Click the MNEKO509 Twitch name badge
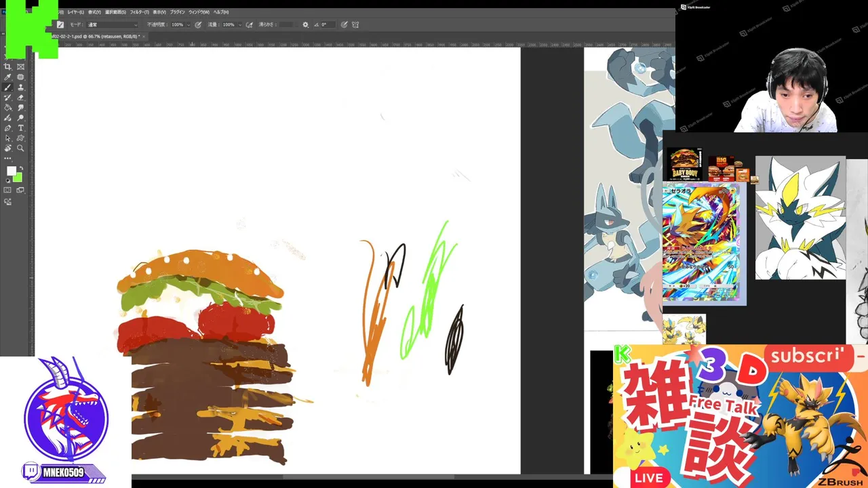The width and height of the screenshot is (868, 488). coord(62,472)
